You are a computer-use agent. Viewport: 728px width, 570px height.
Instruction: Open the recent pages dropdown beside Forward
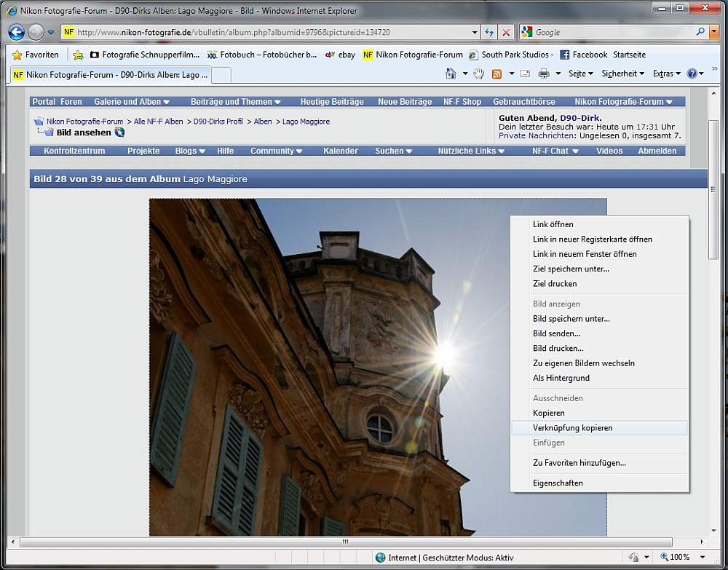click(x=51, y=33)
